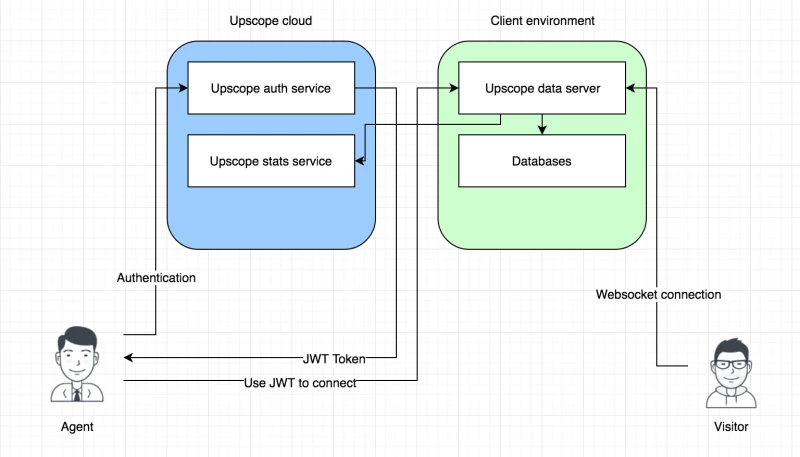The image size is (800, 457).
Task: Click the "JWT Token" connector label
Action: 335,357
